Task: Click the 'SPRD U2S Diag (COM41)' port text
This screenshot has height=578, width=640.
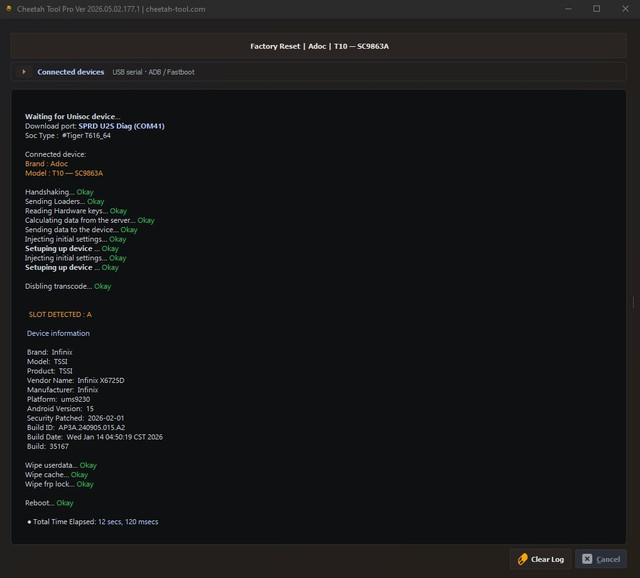Action: tap(122, 126)
